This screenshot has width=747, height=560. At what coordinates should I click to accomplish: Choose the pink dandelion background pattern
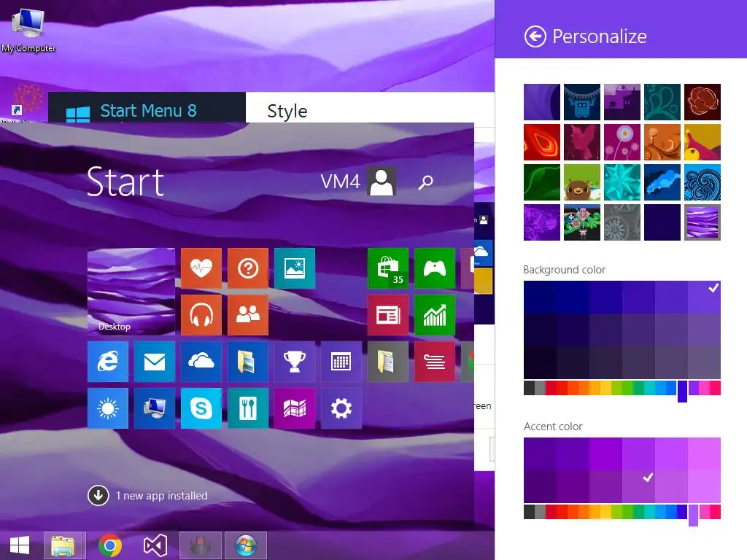622,142
